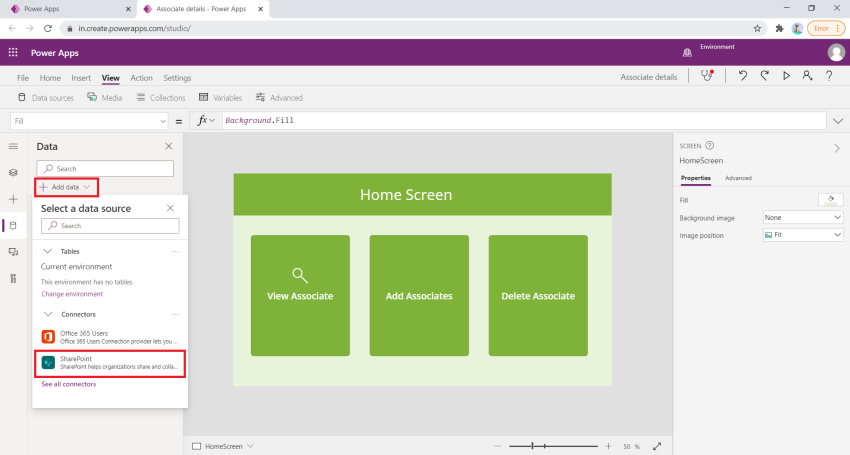Click the Change environment link
The width and height of the screenshot is (850, 455).
(x=72, y=294)
